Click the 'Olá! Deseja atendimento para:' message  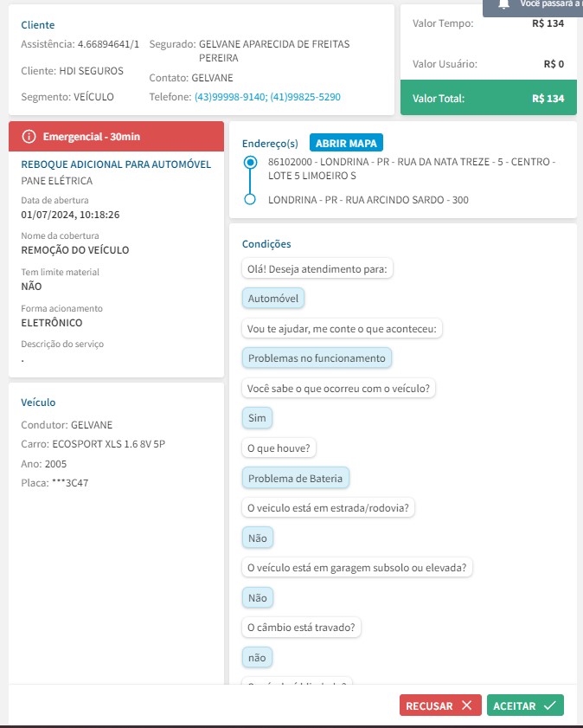pos(317,269)
